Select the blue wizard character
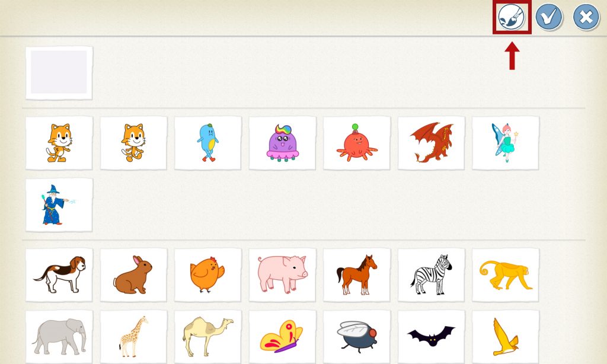This screenshot has width=607, height=364. tap(59, 205)
